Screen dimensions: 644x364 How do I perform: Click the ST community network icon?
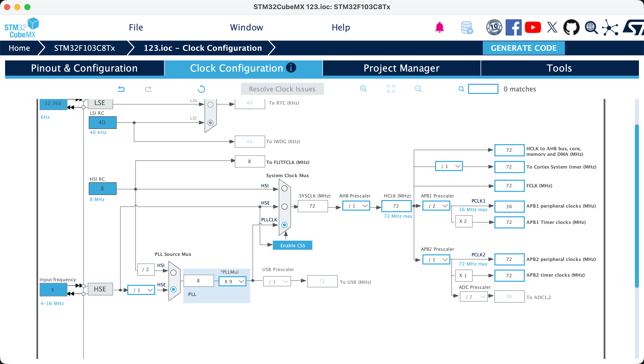pos(610,27)
